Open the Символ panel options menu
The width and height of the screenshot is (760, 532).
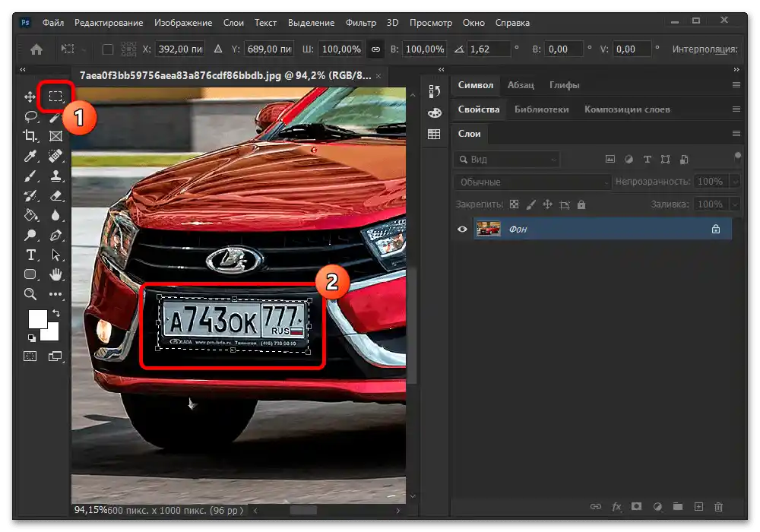coord(736,85)
